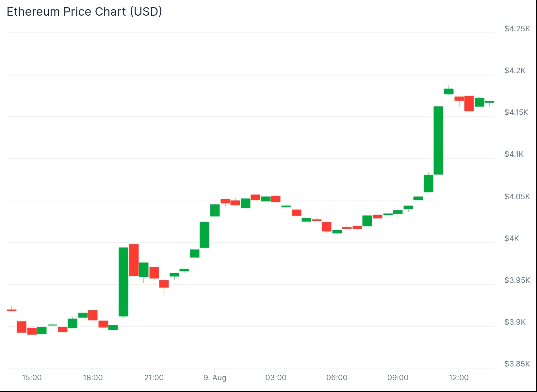Select the highest green candle on the chart
The image size is (537, 392).
pyautogui.click(x=449, y=91)
